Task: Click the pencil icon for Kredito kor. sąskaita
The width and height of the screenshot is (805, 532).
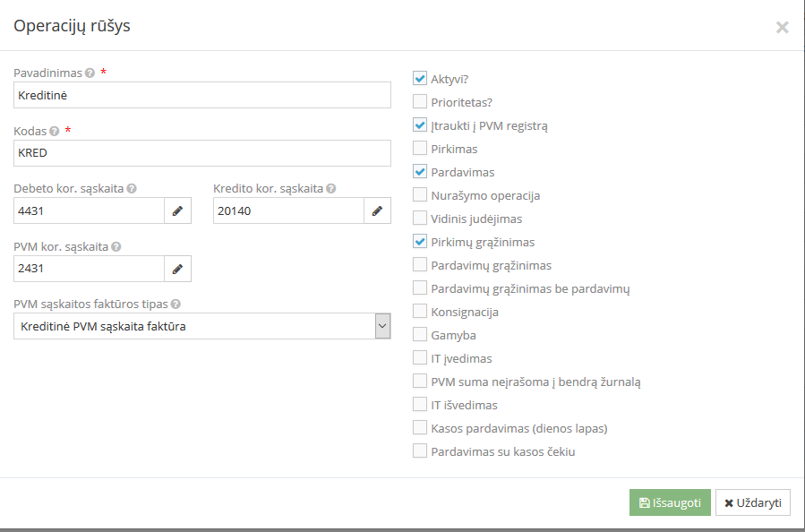Action: pos(377,210)
